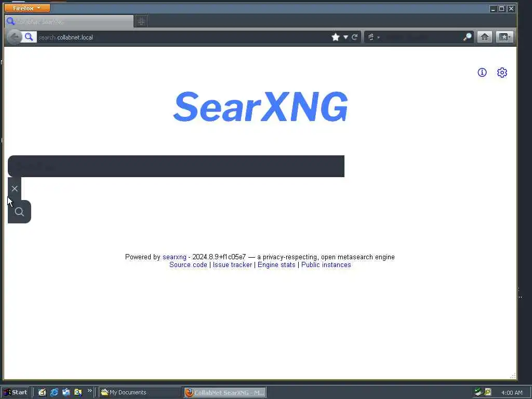Viewport: 532px width, 399px height.
Task: Click the system tray network icon
Action: pos(478,392)
